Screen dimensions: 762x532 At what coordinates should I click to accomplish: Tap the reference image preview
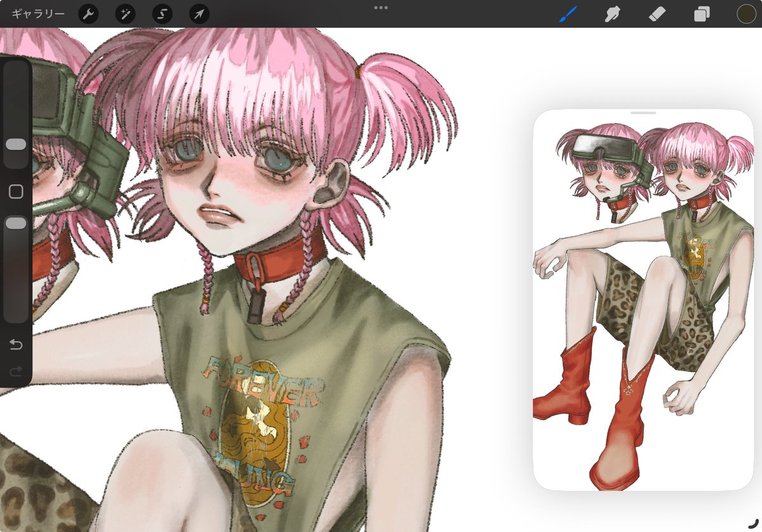click(x=643, y=300)
